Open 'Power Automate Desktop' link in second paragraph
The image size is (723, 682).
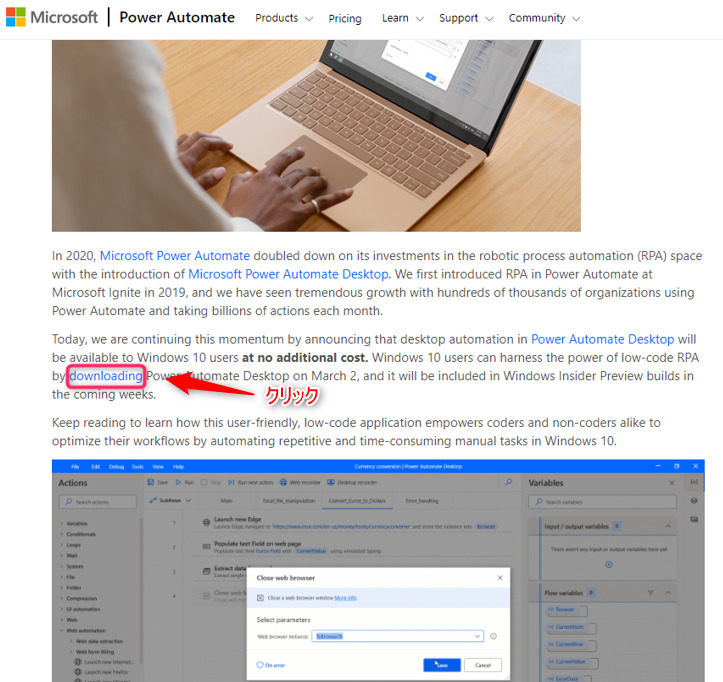(602, 339)
